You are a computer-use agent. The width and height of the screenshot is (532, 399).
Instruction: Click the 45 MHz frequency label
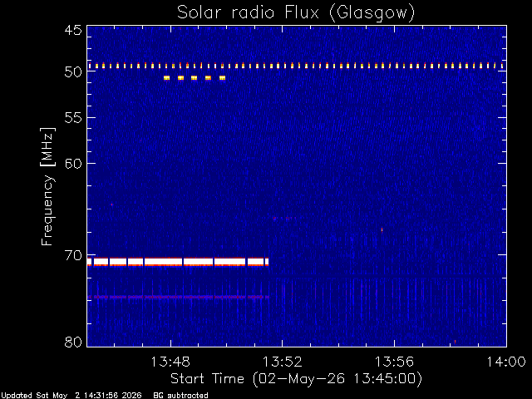tap(73, 30)
